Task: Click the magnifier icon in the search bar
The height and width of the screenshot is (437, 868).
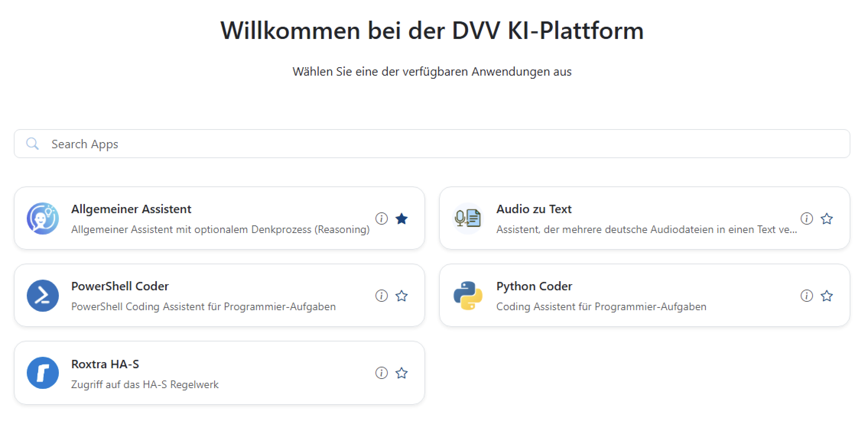Action: point(33,144)
